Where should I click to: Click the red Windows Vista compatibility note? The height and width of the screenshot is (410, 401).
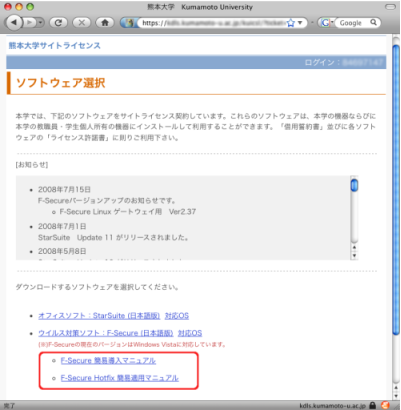point(132,344)
